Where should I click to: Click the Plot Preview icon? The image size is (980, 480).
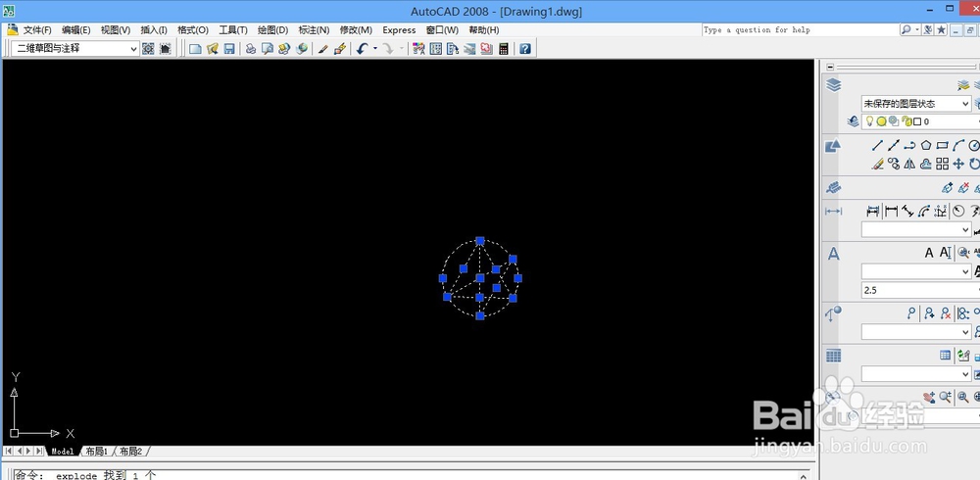(268, 49)
